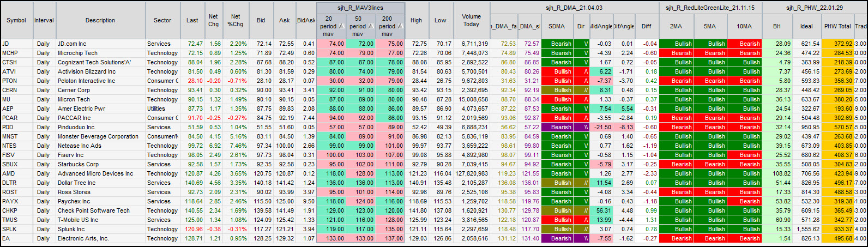
Task: Click the Utilities sector cell for AEP
Action: pos(162,109)
